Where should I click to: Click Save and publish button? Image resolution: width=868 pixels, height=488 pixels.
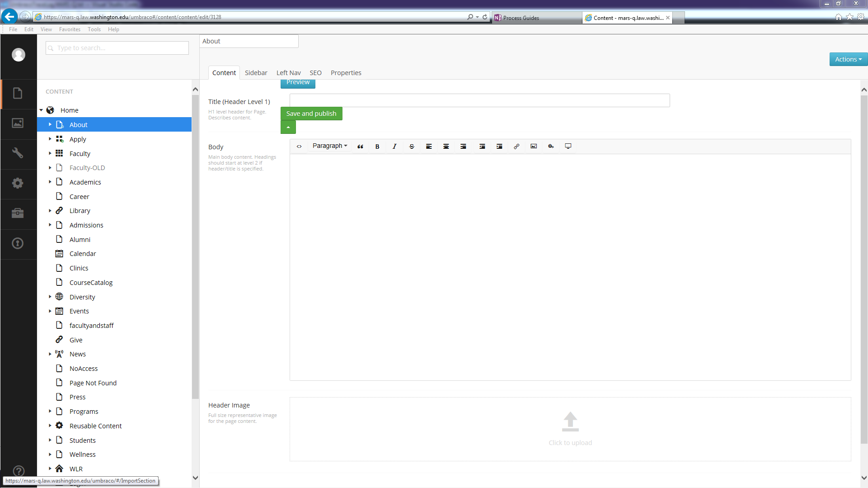(311, 114)
